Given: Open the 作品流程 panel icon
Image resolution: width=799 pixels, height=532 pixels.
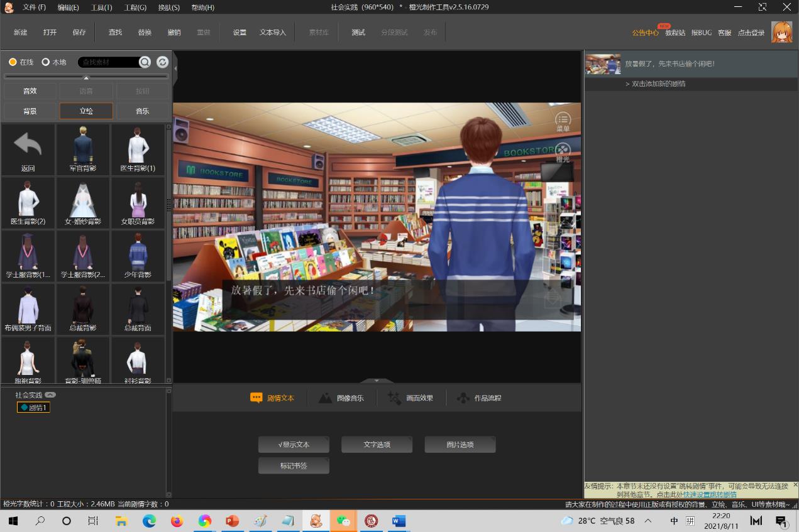Looking at the screenshot, I should click(x=463, y=398).
